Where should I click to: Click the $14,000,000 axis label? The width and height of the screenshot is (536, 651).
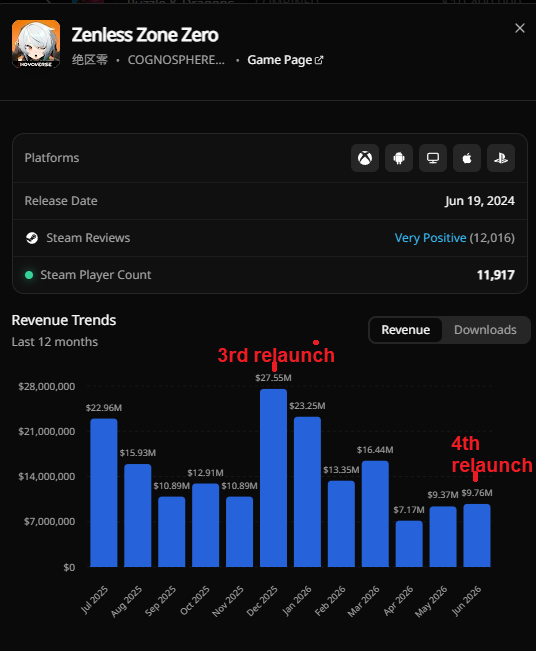tap(47, 477)
